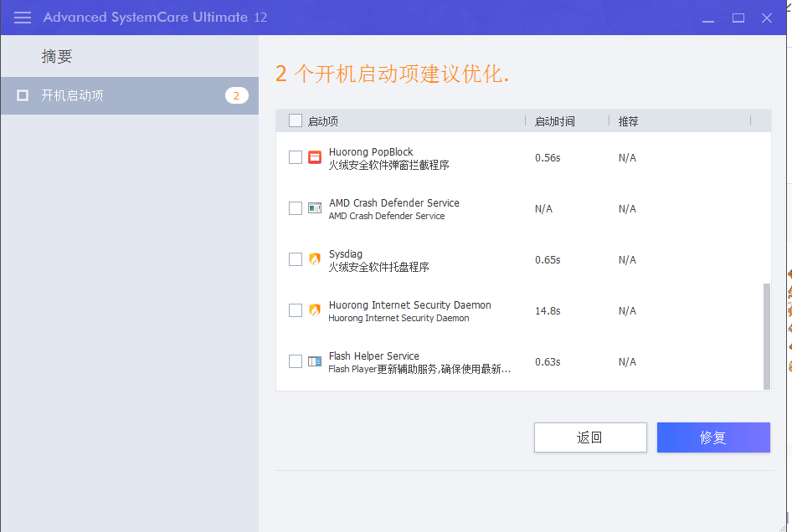This screenshot has width=792, height=532.
Task: Click the AMD Crash Defender Service icon
Action: point(315,208)
